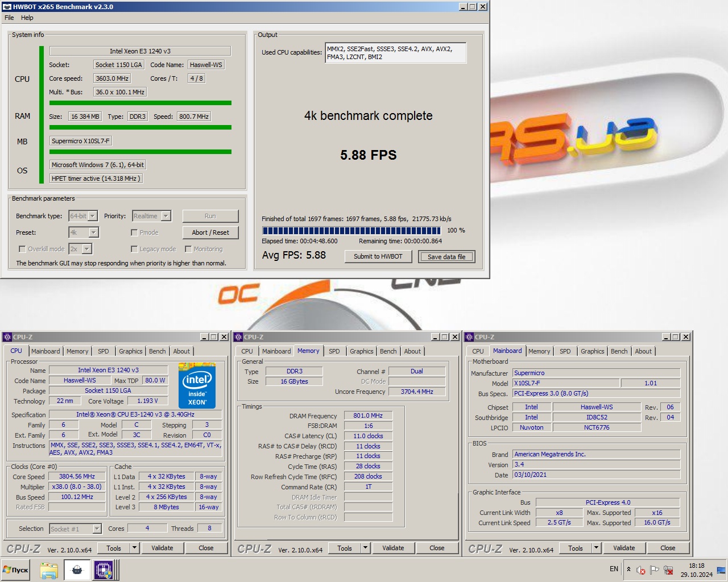Click Close button in Mainboard CPU-Z window
This screenshot has width=728, height=582.
click(668, 548)
